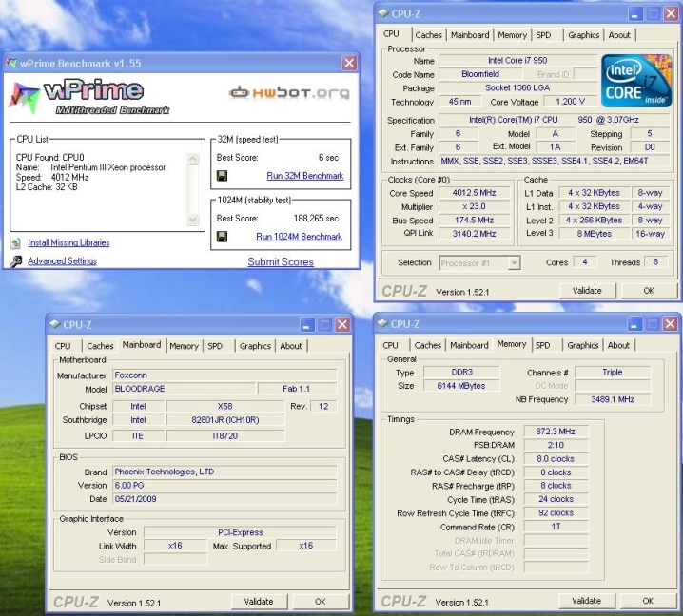Open Graphics tab in CPU window
This screenshot has height=616, width=683.
(583, 35)
